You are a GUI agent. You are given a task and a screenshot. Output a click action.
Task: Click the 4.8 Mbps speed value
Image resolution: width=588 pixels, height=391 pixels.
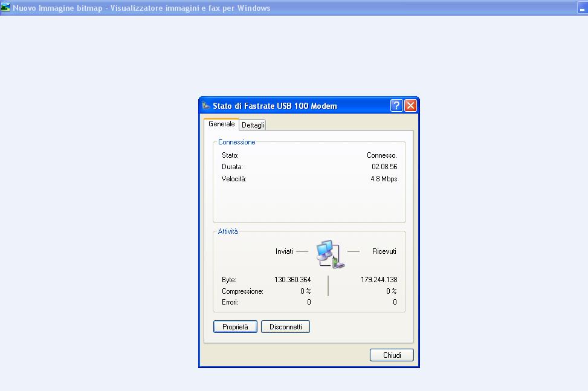coord(383,179)
